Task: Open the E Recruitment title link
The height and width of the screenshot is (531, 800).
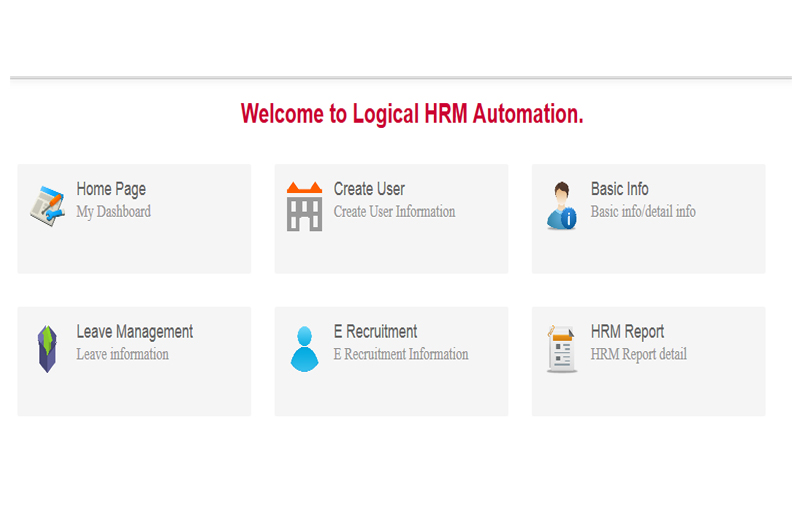Action: [375, 332]
